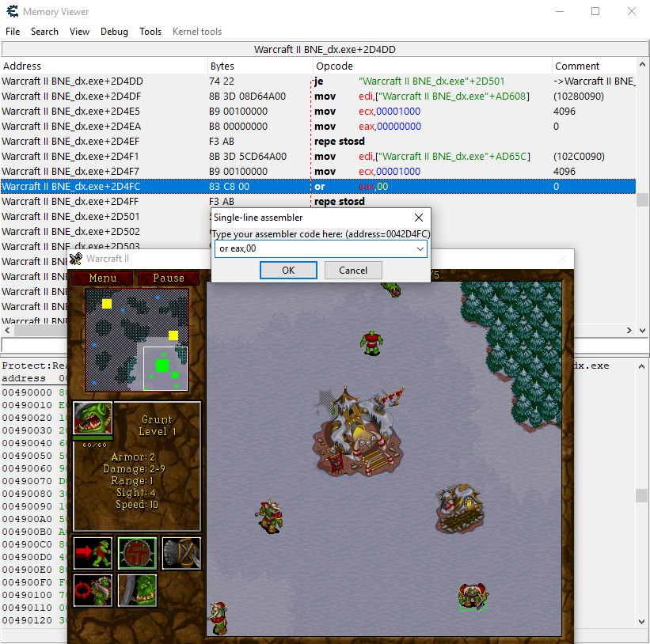Click the disassembler scroll up arrow

click(642, 65)
